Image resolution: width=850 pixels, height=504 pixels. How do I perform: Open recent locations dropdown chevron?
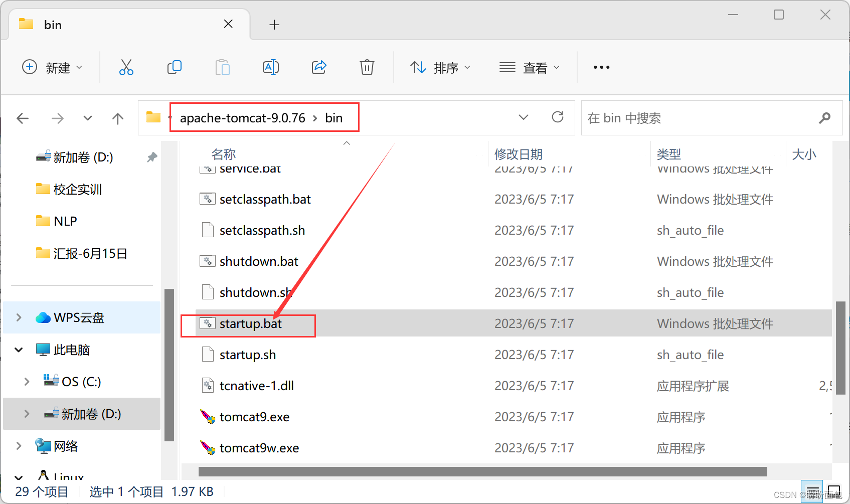coord(88,118)
